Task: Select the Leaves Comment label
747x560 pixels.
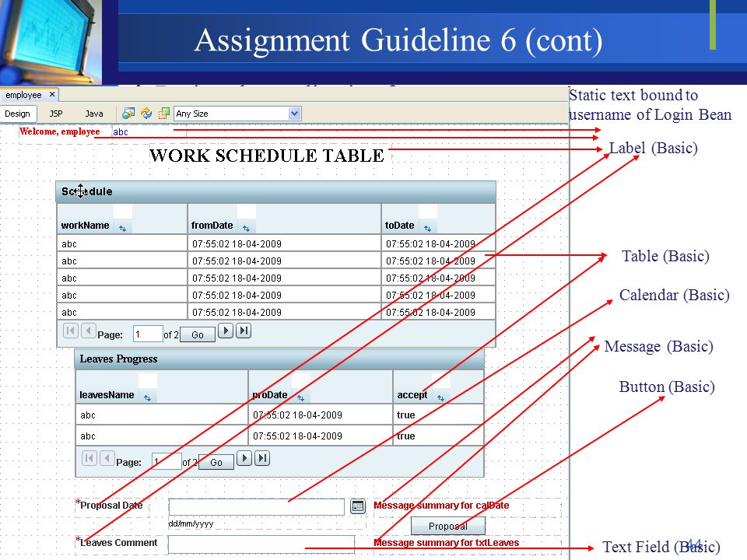Action: click(118, 542)
